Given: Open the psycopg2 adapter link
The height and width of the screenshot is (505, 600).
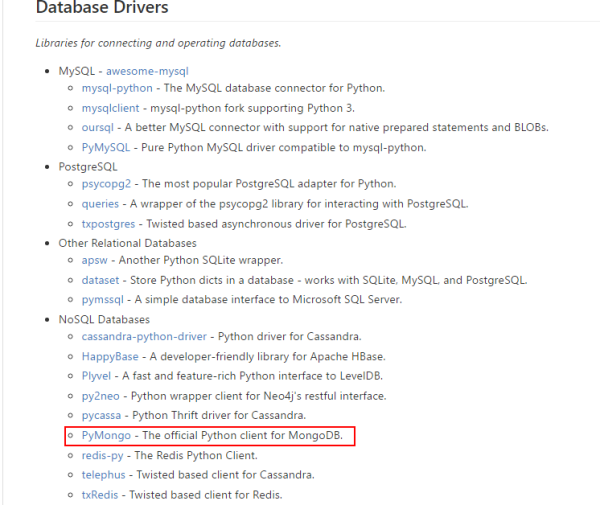Looking at the screenshot, I should click(106, 184).
